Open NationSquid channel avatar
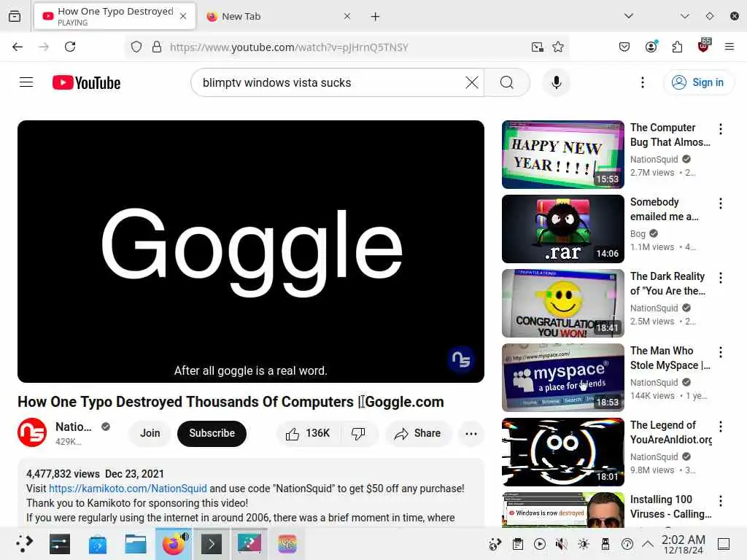Screen dimensions: 747x560 click(32, 432)
